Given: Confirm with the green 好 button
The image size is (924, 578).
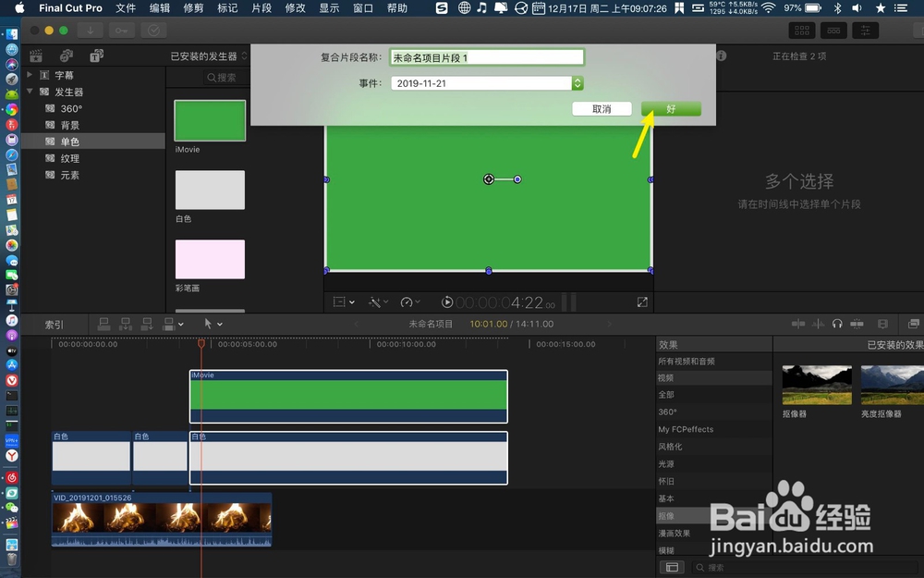Looking at the screenshot, I should (671, 109).
